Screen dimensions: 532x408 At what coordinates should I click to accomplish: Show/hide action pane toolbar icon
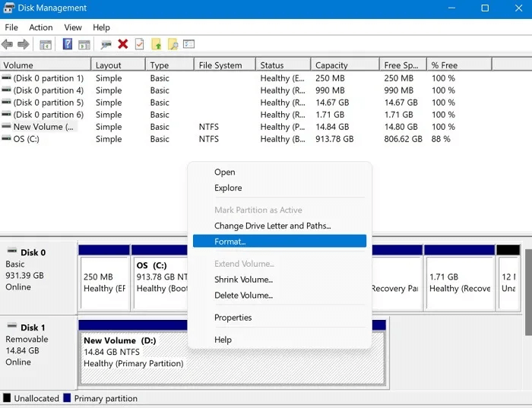click(x=84, y=44)
